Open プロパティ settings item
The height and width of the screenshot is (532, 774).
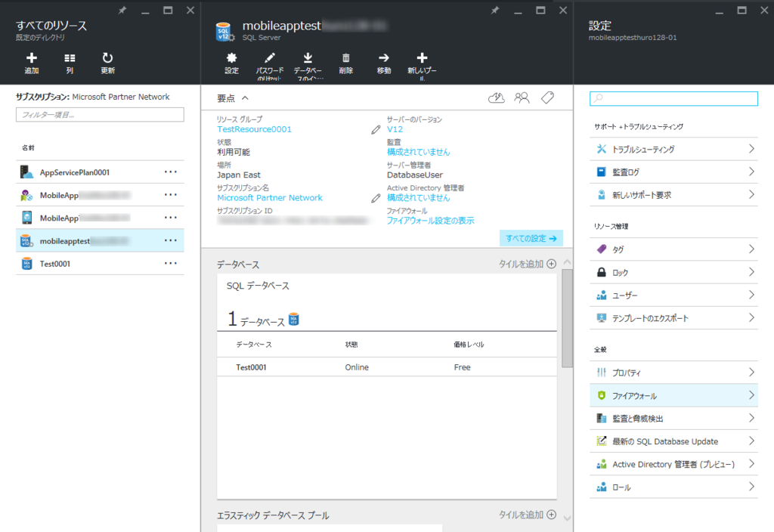click(x=673, y=373)
